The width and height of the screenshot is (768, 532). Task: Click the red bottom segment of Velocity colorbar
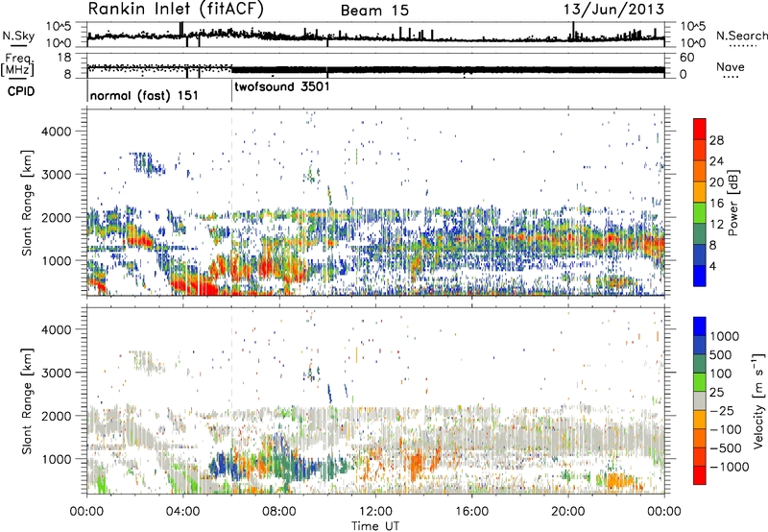700,475
